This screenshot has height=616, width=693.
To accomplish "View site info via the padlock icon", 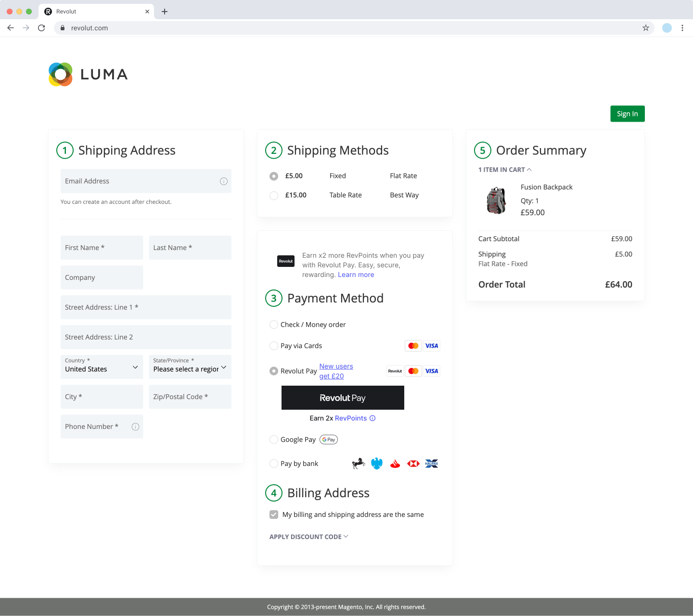I will pyautogui.click(x=63, y=28).
